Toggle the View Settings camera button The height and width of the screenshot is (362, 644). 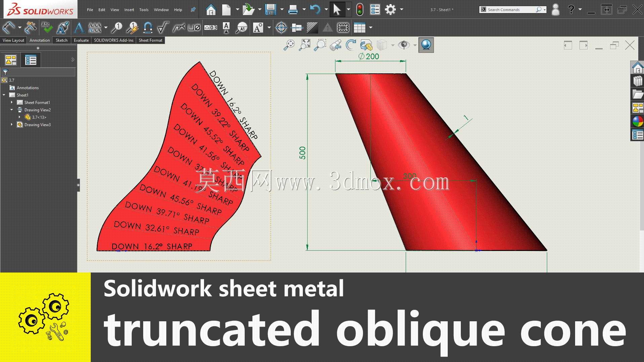(x=426, y=45)
